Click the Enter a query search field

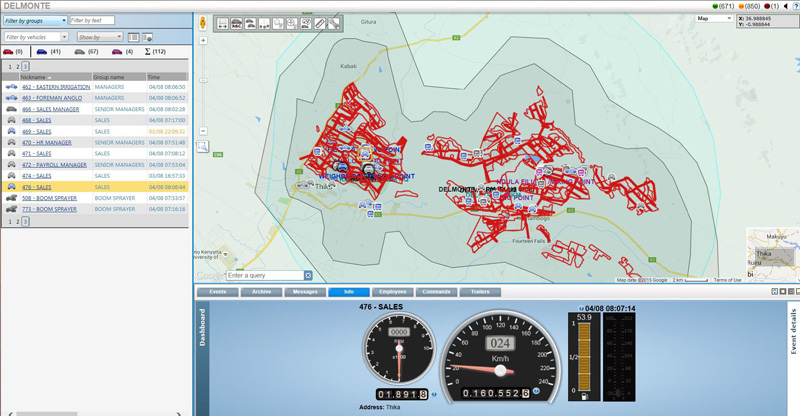tap(265, 275)
